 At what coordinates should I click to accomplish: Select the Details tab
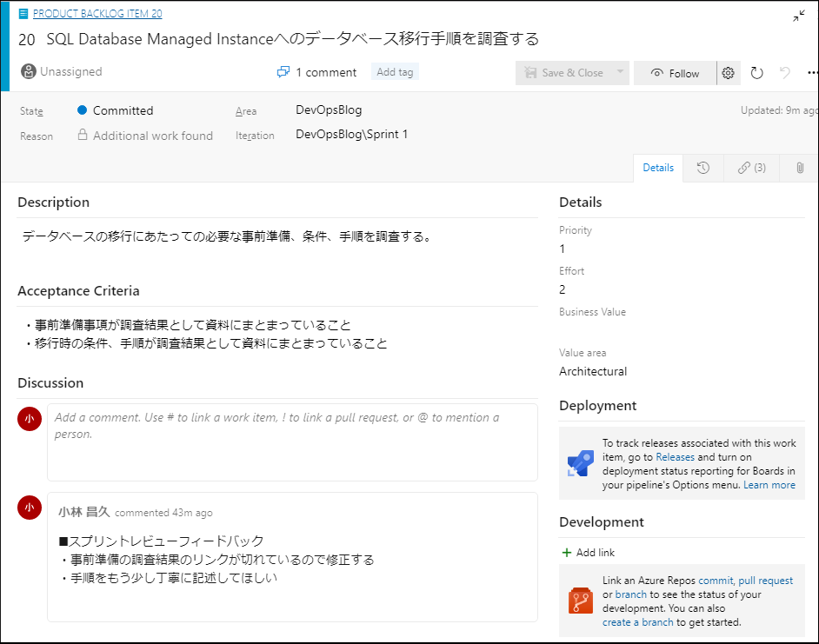pyautogui.click(x=658, y=167)
